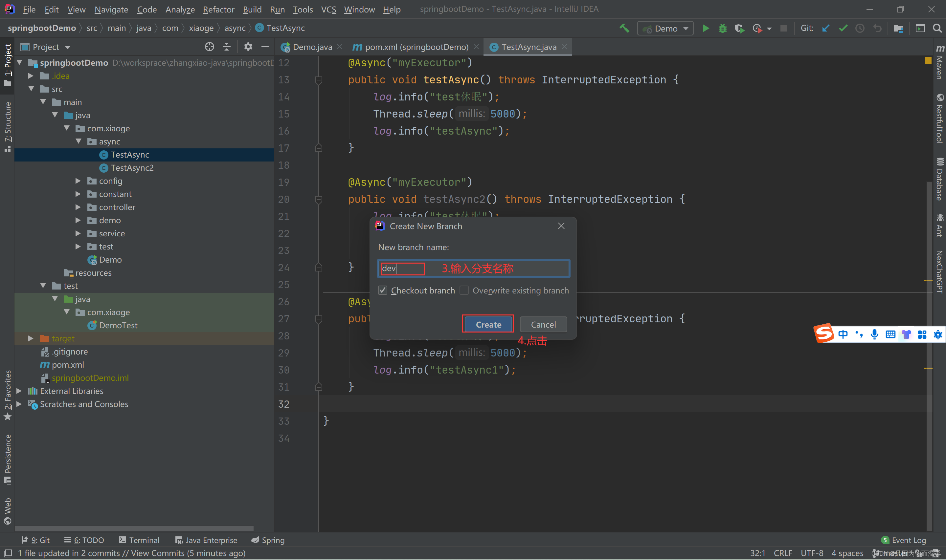The width and height of the screenshot is (946, 560).
Task: Expand the config package in project tree
Action: tap(79, 181)
